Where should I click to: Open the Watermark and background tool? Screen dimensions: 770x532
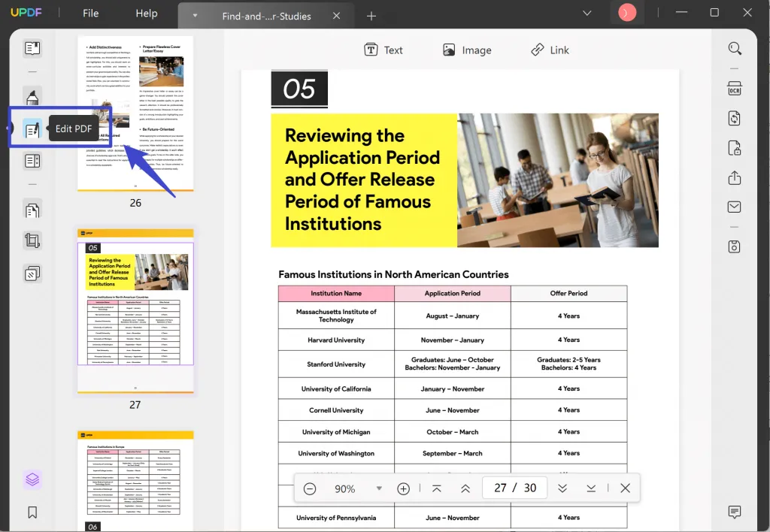pos(32,274)
